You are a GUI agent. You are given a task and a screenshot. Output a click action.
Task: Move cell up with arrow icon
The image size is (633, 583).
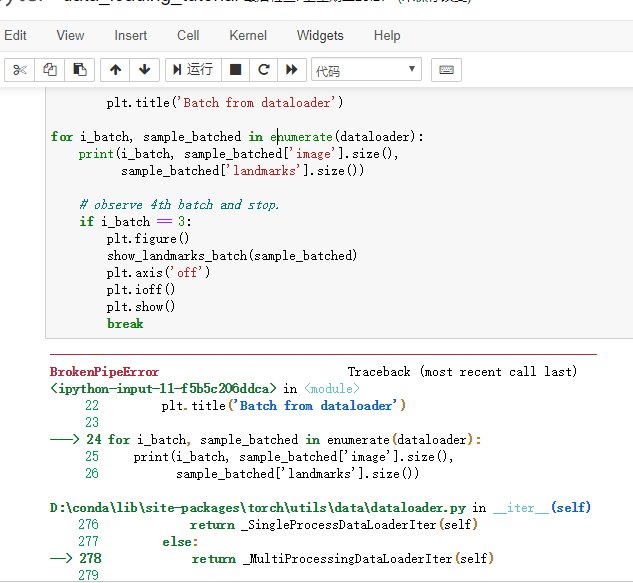coord(116,69)
